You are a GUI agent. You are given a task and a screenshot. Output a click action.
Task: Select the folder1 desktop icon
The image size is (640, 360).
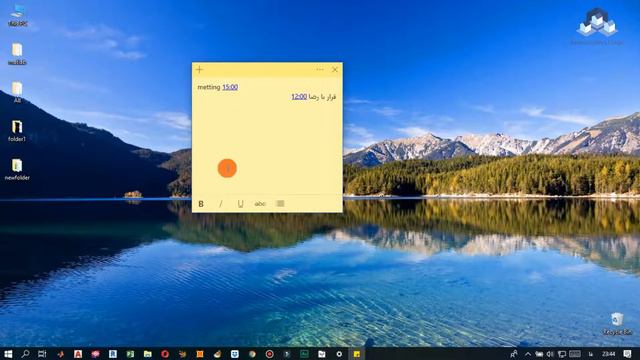(x=17, y=131)
